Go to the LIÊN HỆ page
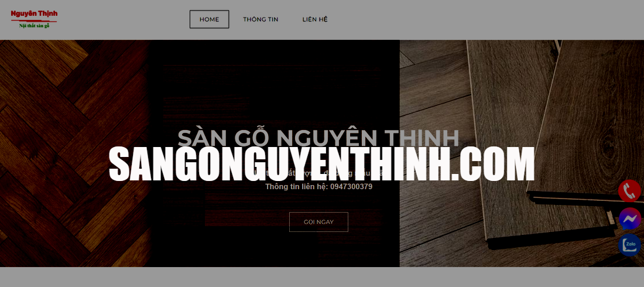This screenshot has height=287, width=644. click(315, 19)
